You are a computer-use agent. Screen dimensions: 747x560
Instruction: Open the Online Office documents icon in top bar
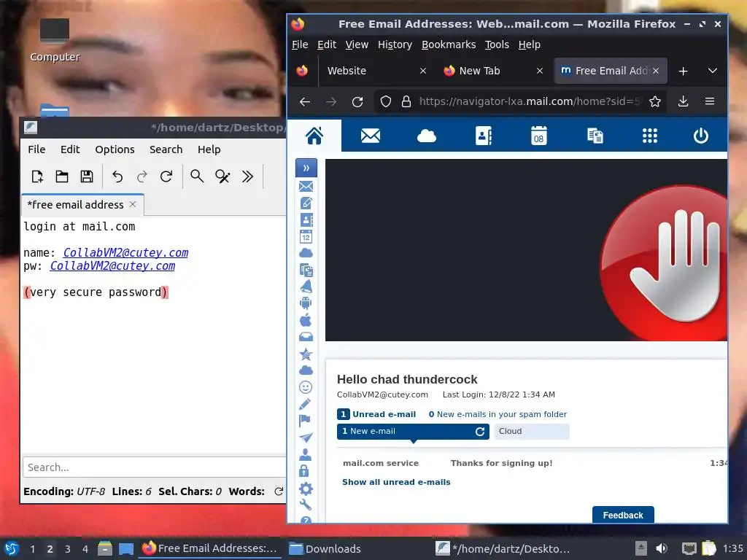tap(595, 136)
